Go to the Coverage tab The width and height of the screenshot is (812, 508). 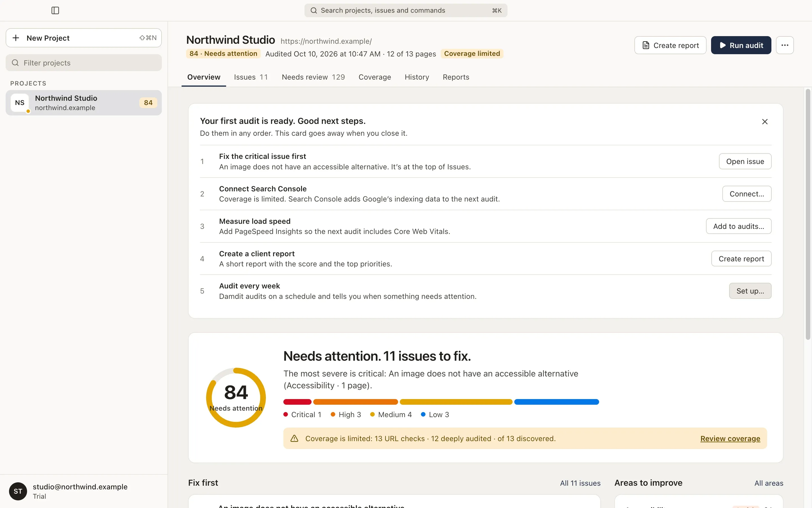[x=375, y=77]
